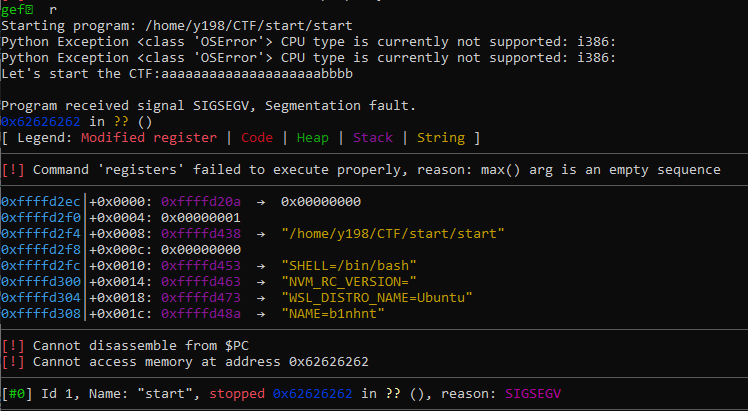Click pointer value 0xffffd20a

[201, 202]
